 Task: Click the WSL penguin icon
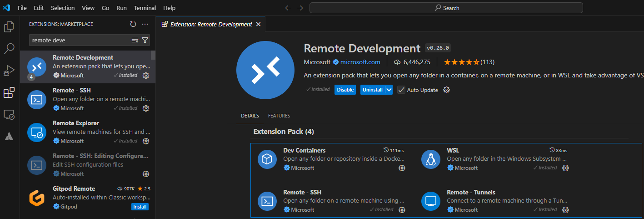(431, 159)
